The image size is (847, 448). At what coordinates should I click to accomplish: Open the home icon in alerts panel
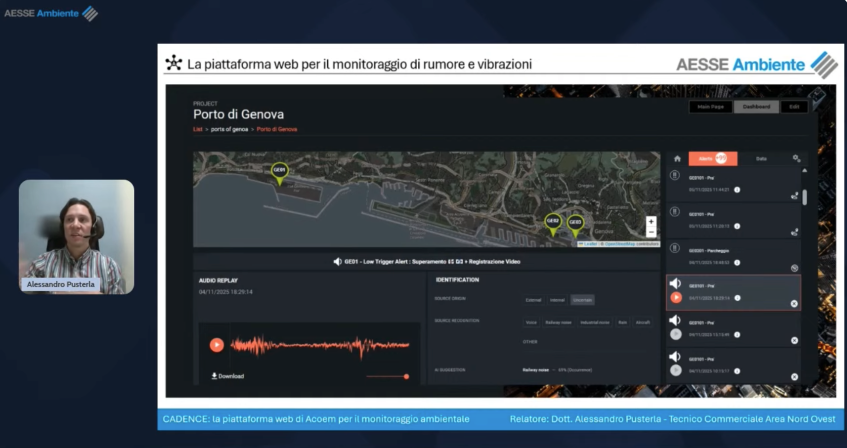coord(677,159)
